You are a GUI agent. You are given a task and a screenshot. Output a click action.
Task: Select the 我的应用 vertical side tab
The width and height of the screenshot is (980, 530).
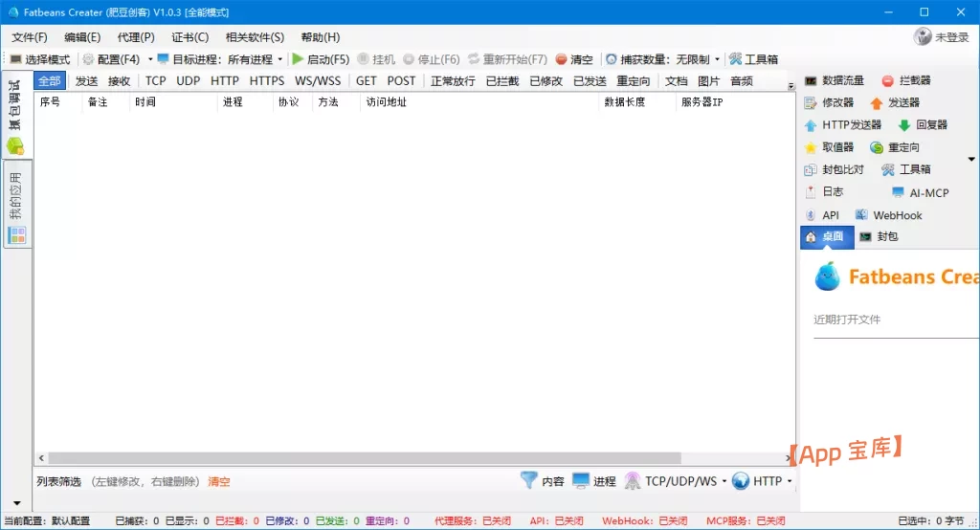[x=15, y=207]
